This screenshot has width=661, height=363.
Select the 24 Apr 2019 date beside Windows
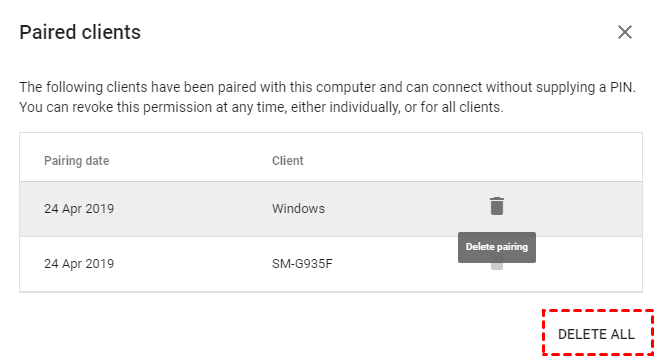click(79, 209)
